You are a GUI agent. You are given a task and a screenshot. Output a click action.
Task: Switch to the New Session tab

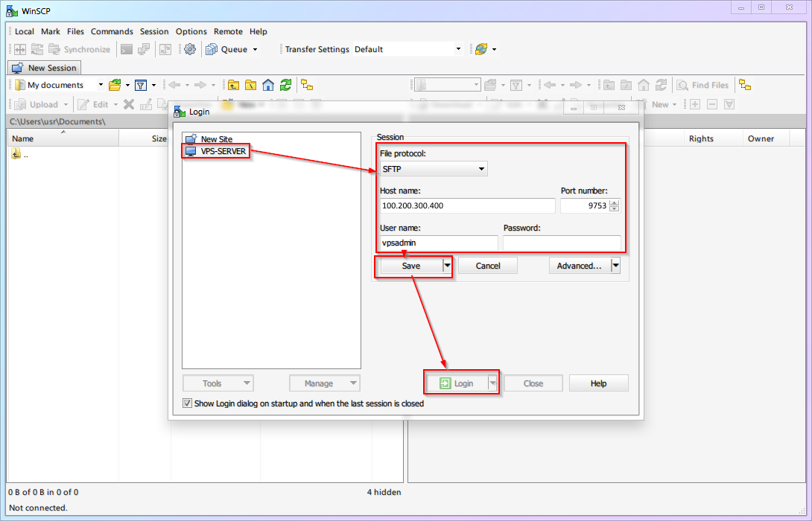pyautogui.click(x=45, y=68)
